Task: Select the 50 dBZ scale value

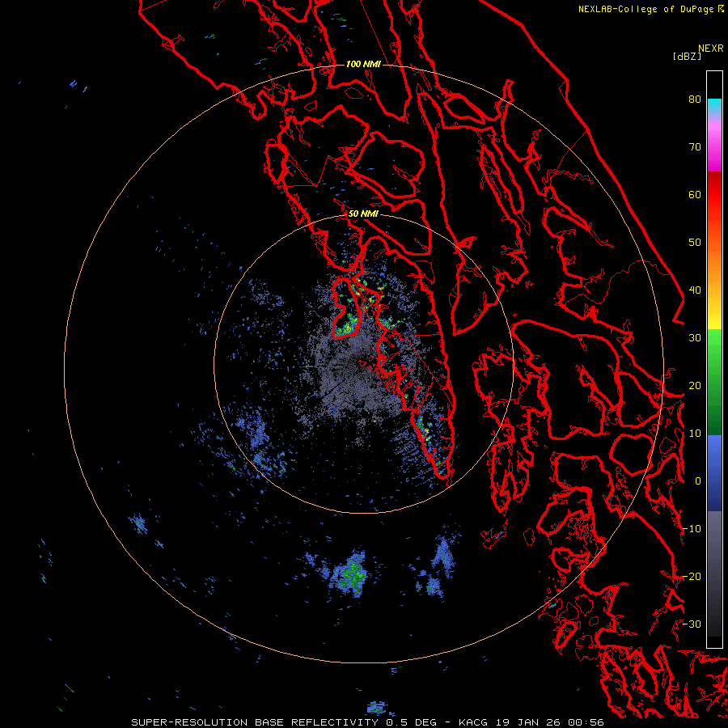Action: click(695, 243)
